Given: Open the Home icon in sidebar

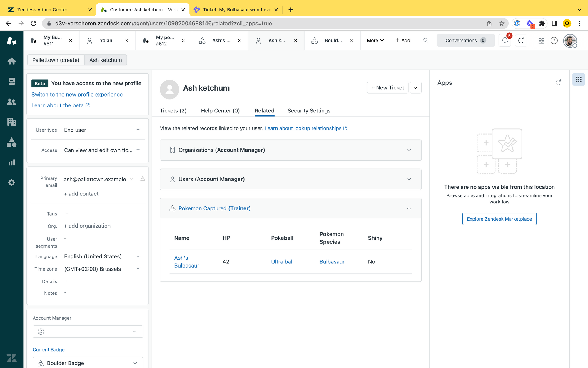Looking at the screenshot, I should pyautogui.click(x=11, y=61).
